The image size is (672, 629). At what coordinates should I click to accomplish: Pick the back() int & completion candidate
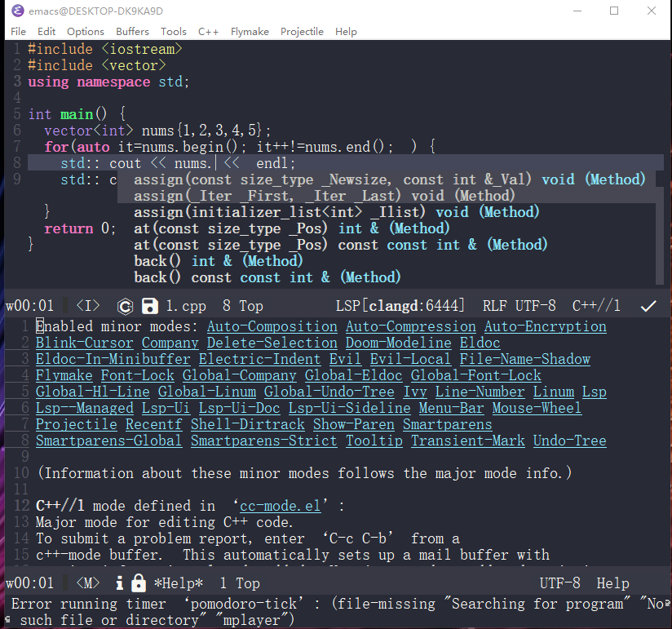pyautogui.click(x=218, y=261)
